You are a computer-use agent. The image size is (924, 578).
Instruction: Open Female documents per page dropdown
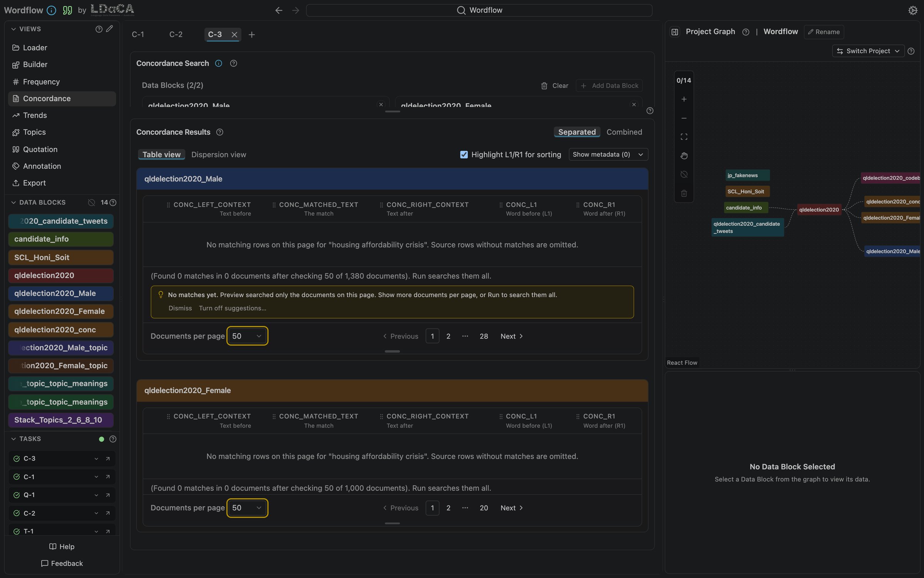[247, 508]
